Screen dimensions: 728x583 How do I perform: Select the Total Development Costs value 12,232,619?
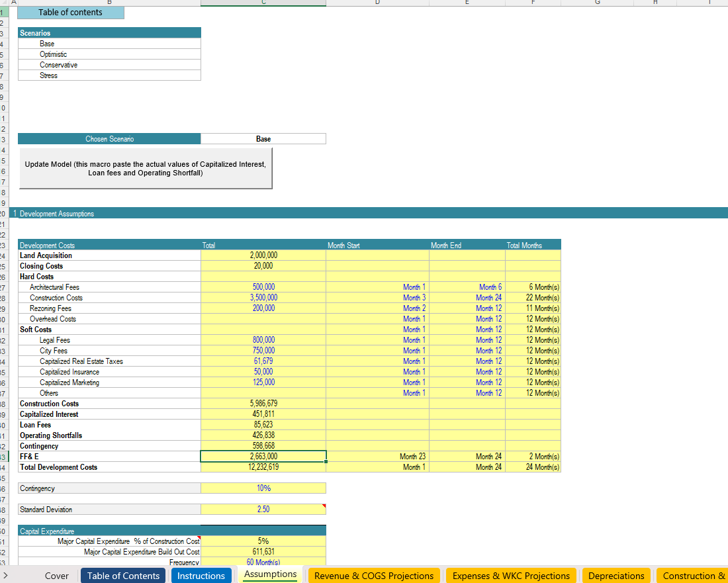point(263,467)
